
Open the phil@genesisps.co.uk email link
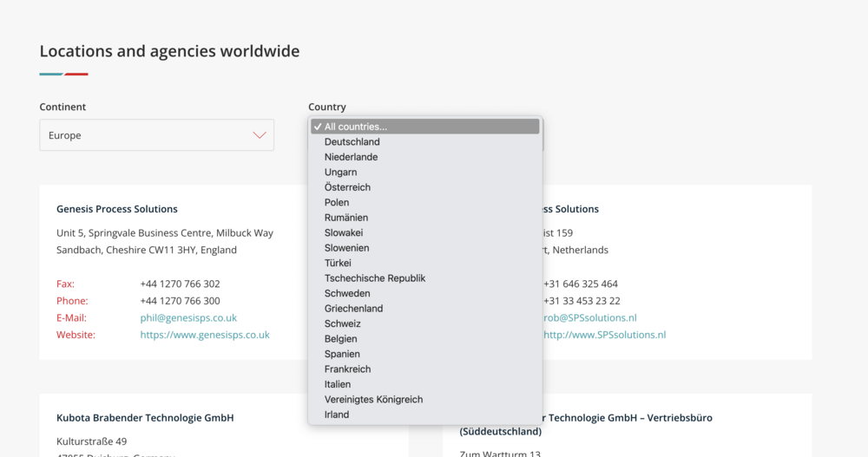coord(188,318)
